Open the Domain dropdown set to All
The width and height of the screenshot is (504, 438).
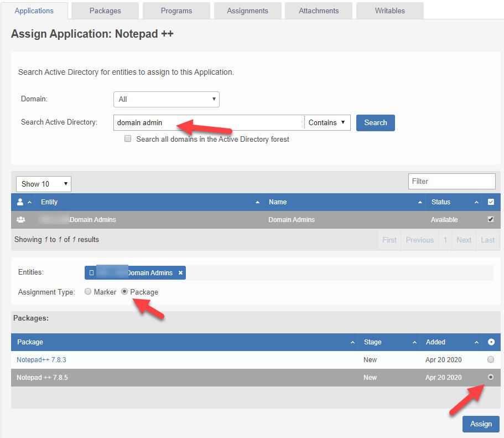(x=167, y=100)
